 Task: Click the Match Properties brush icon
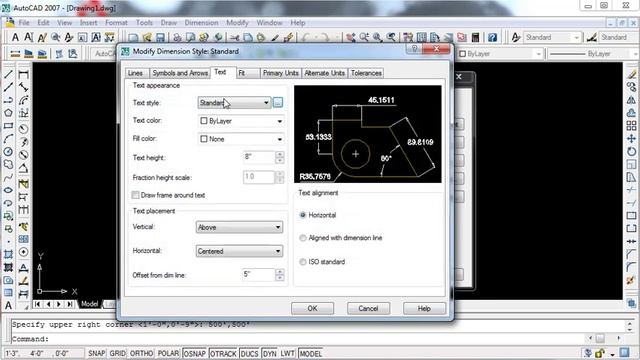point(275,38)
